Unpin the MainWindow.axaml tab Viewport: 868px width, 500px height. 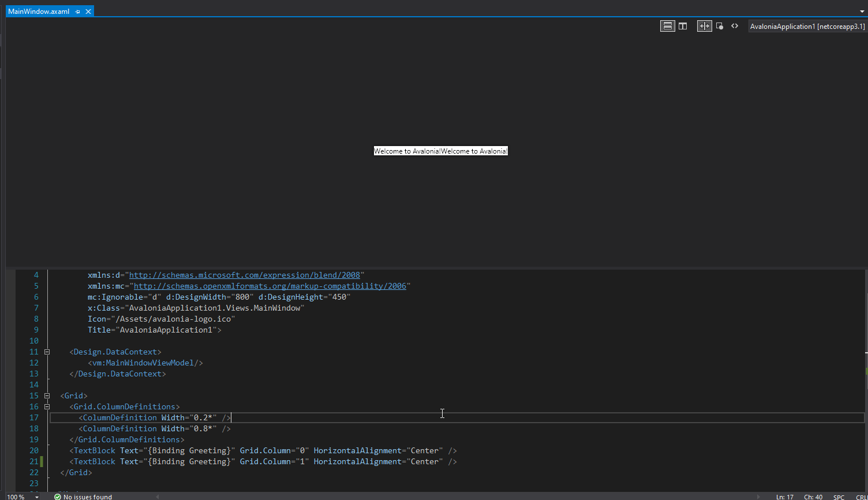(x=77, y=11)
